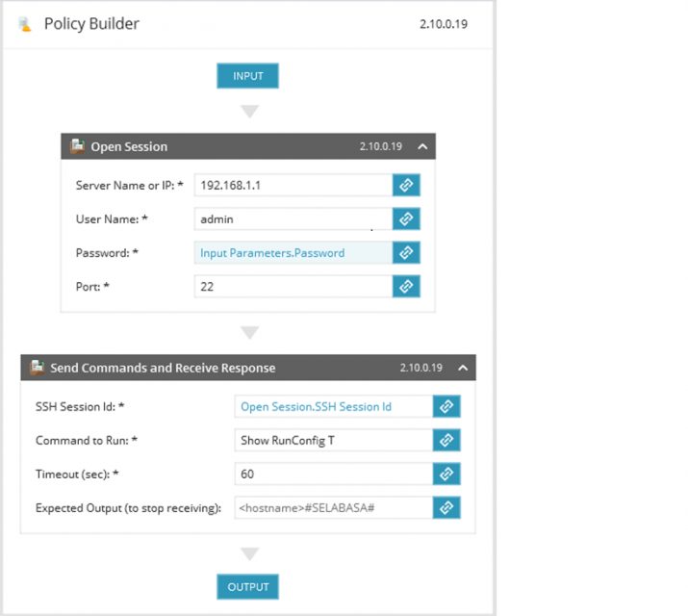Viewport: 688px width, 616px height.
Task: Click version 2.10.0.19 in Send Commands header
Action: tap(421, 368)
